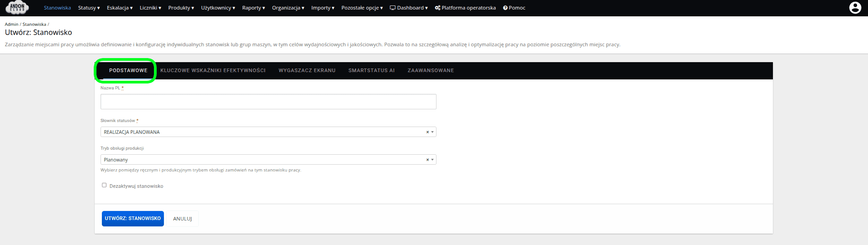Expand the Tryb obsługi produkcji dropdown

click(432, 160)
